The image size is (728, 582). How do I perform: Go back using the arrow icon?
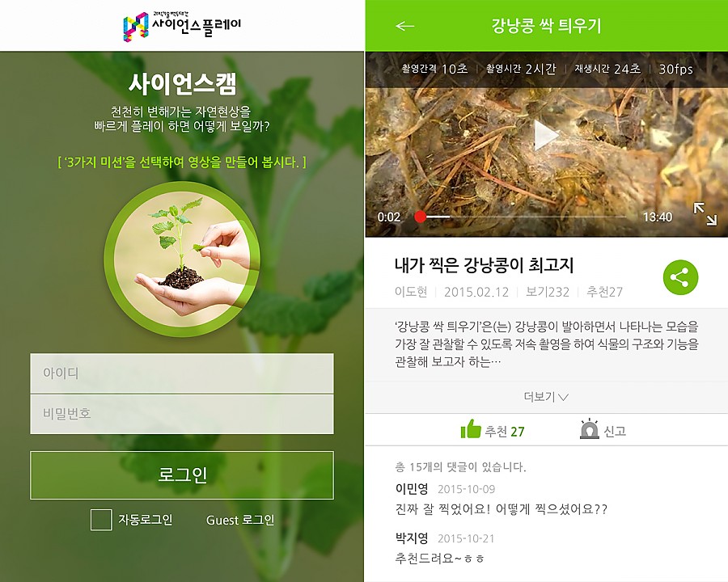(404, 26)
